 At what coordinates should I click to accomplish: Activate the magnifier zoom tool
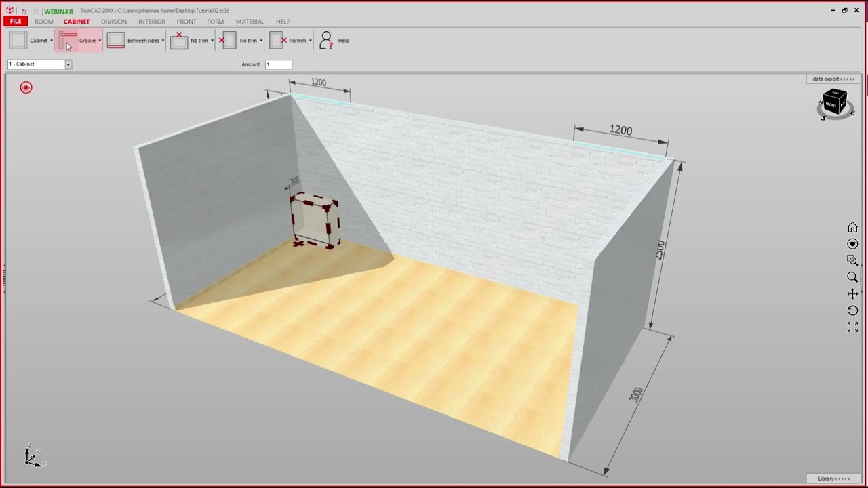click(852, 277)
